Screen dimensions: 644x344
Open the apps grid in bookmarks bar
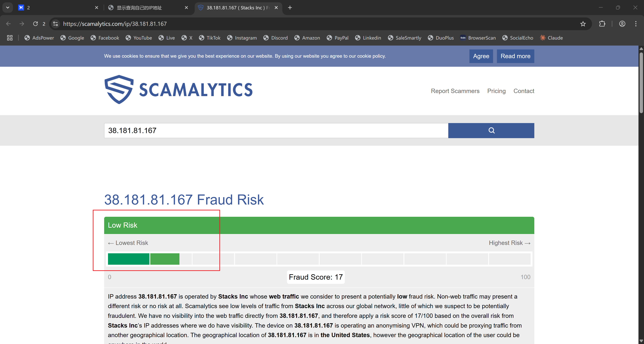[10, 38]
